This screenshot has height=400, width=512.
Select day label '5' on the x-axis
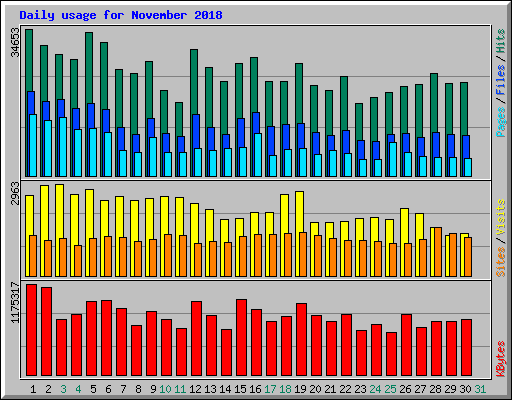(x=93, y=389)
